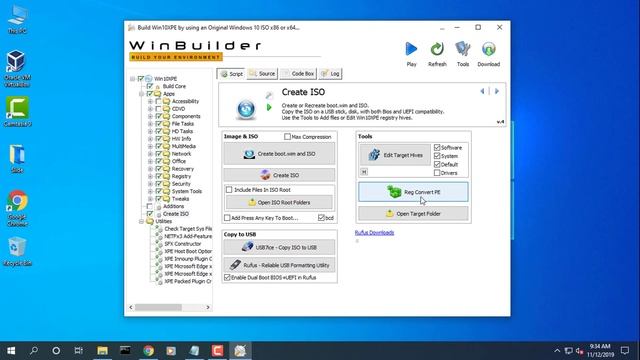
Task: Open the taskbar Search magnifier
Action: [34, 351]
